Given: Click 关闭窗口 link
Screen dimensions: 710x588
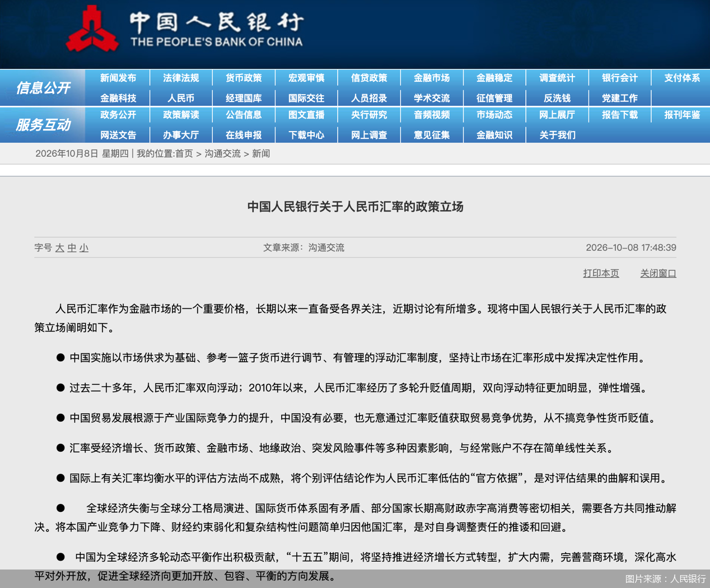Looking at the screenshot, I should pyautogui.click(x=658, y=273).
